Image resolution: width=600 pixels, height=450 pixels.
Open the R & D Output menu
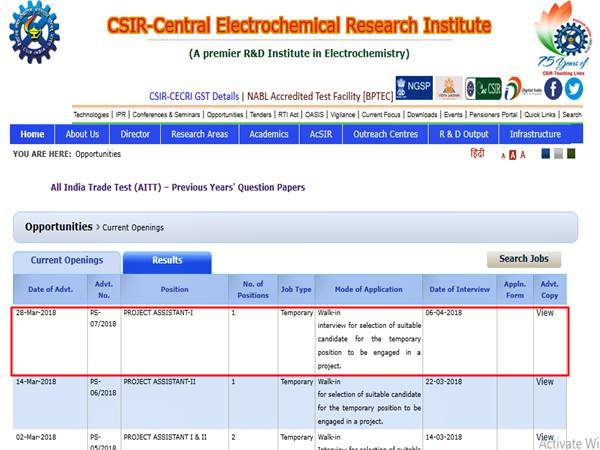pos(464,134)
